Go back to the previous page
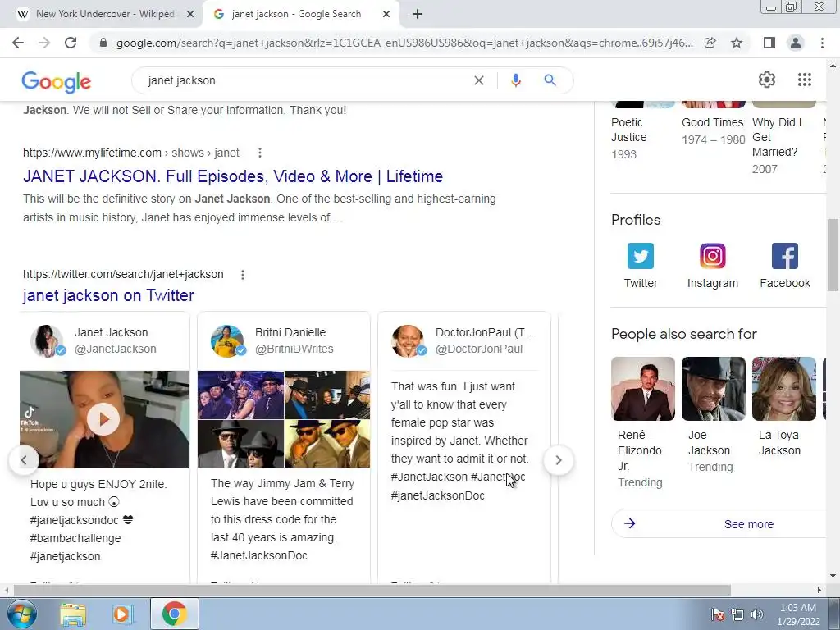 coord(18,43)
